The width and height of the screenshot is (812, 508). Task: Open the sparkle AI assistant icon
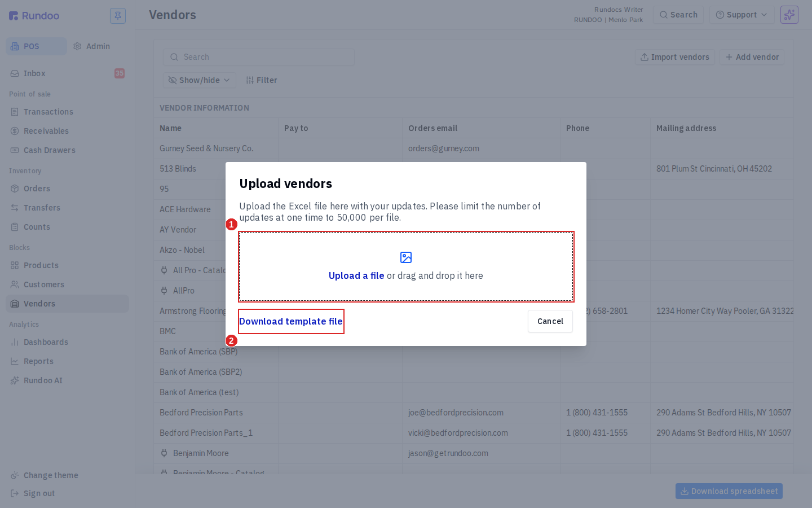[x=789, y=15]
